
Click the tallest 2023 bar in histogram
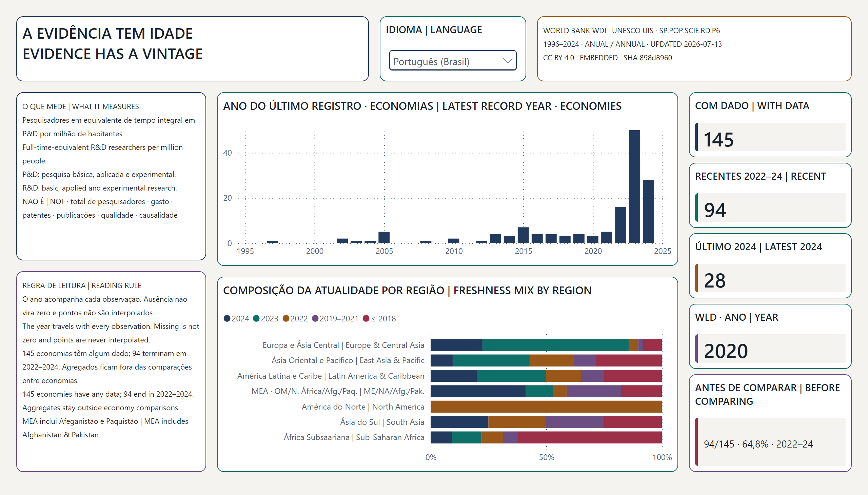[x=634, y=187]
